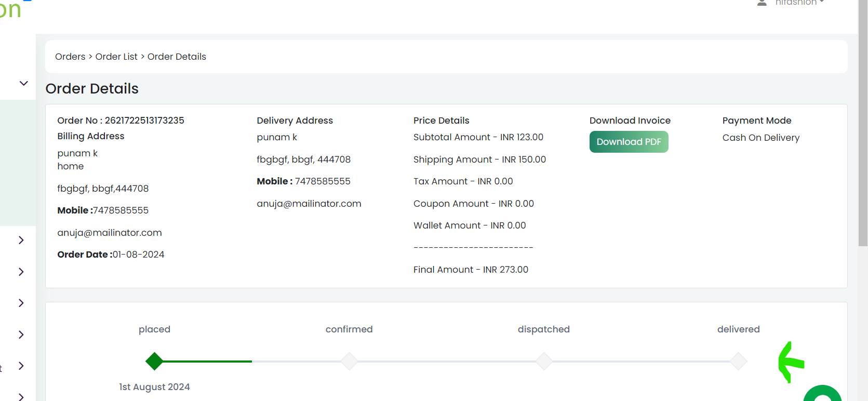Open the green round chat widget
This screenshot has height=401, width=868.
coord(822,394)
